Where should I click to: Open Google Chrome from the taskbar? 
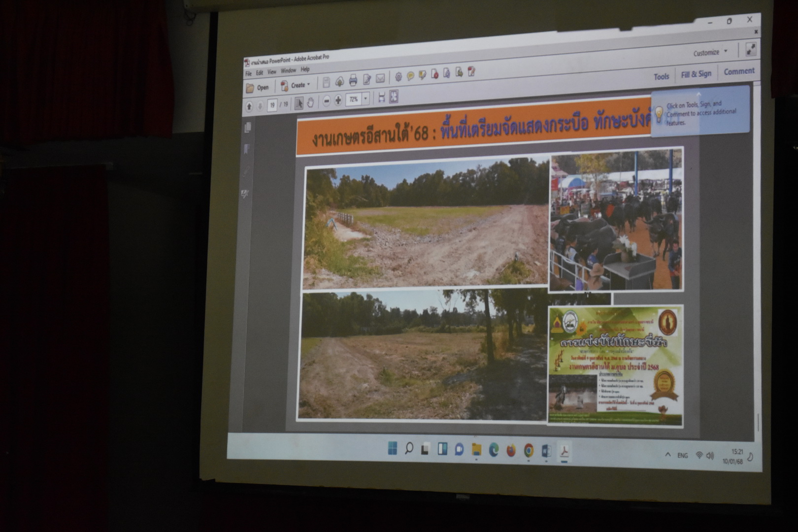pos(529,450)
